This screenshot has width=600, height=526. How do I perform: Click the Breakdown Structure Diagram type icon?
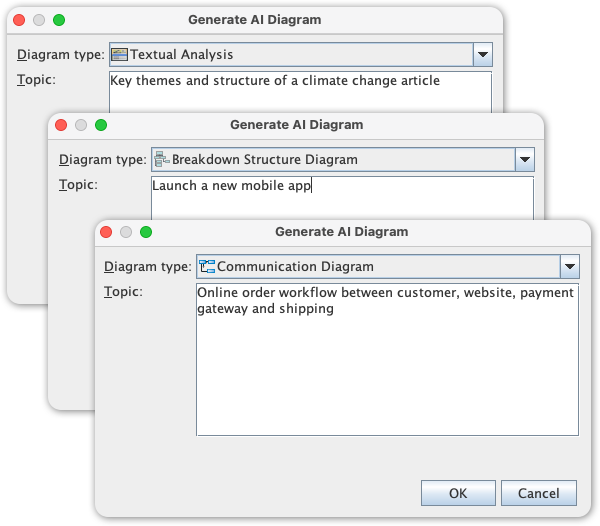point(161,160)
